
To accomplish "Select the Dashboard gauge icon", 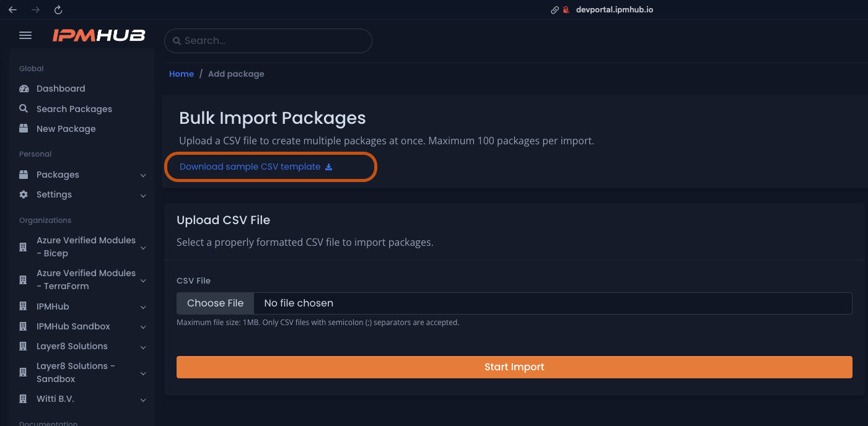I will pyautogui.click(x=24, y=88).
